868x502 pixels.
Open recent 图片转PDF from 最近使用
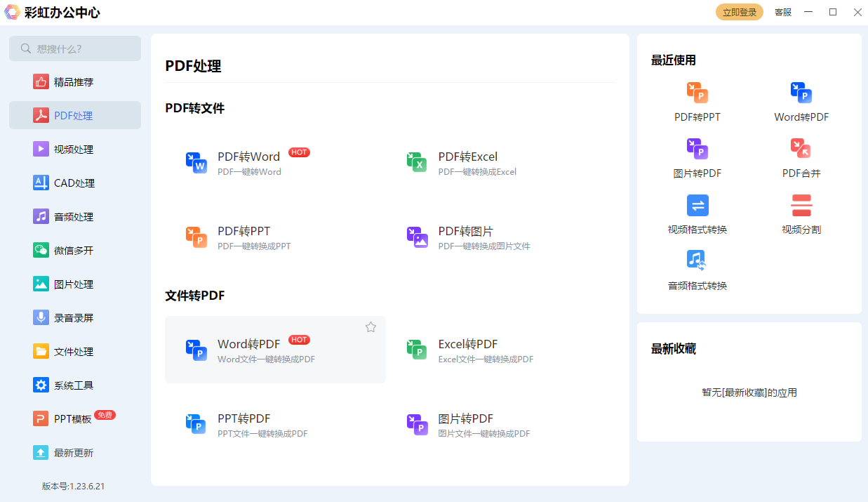pyautogui.click(x=697, y=158)
